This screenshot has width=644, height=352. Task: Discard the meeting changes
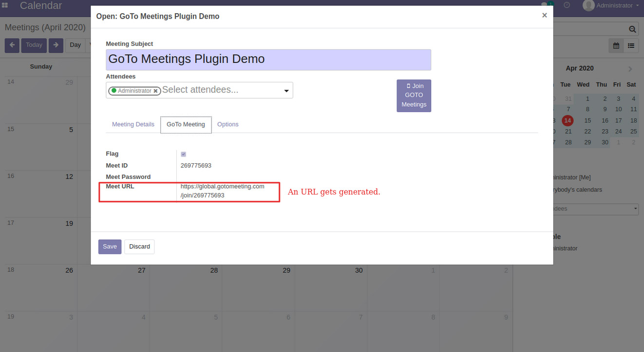139,247
